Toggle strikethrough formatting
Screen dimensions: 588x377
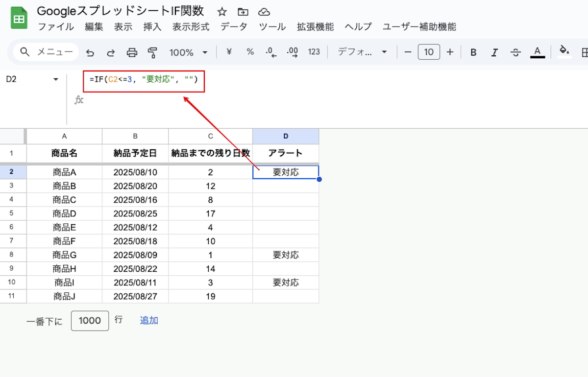tap(515, 52)
